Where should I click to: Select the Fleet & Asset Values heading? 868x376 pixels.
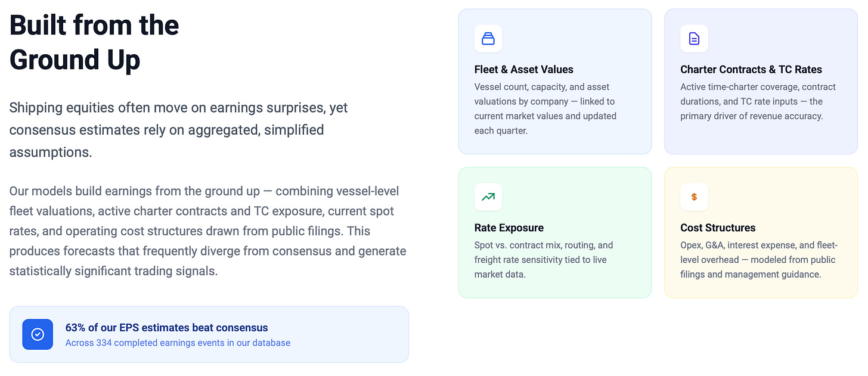(524, 70)
